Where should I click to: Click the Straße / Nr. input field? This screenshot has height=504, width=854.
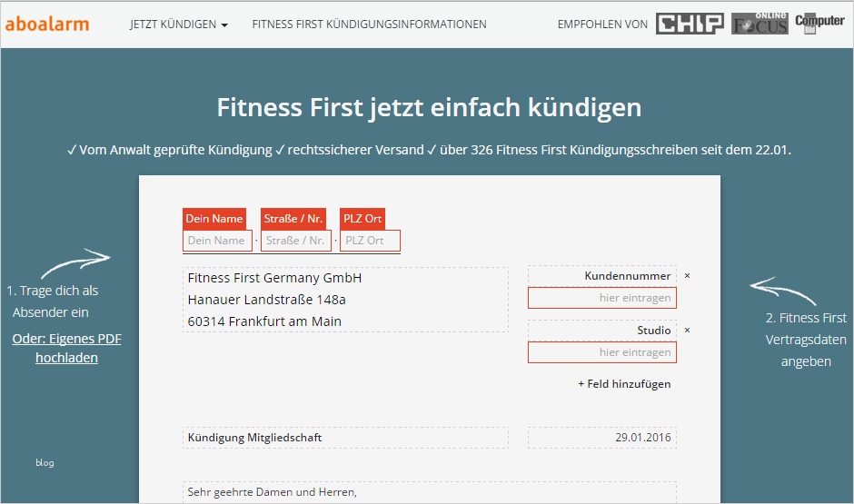296,241
